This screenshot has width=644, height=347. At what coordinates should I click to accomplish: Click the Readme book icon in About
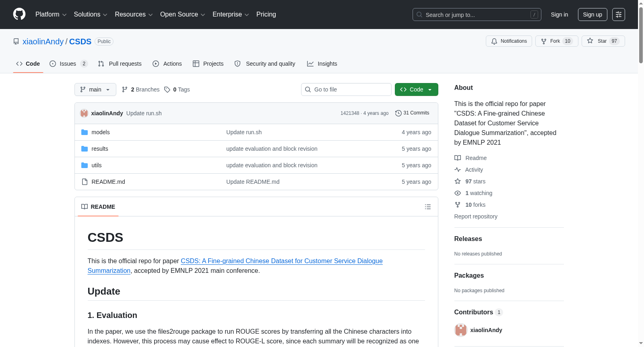point(458,158)
